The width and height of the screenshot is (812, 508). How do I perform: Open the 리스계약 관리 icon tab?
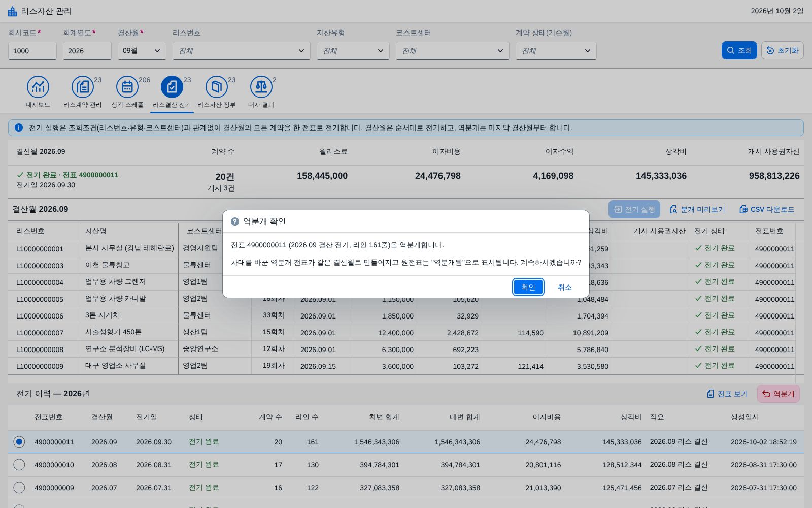[83, 91]
